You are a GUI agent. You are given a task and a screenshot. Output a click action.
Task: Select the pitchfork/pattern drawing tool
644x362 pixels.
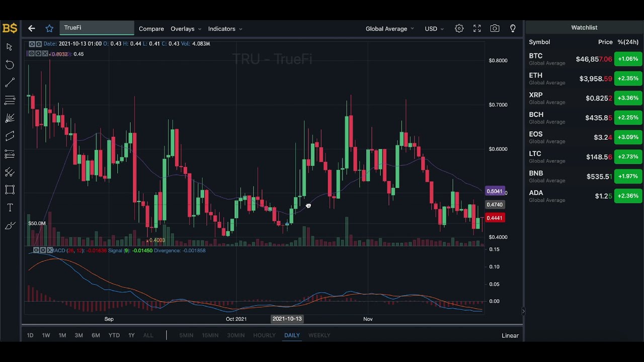pos(10,172)
